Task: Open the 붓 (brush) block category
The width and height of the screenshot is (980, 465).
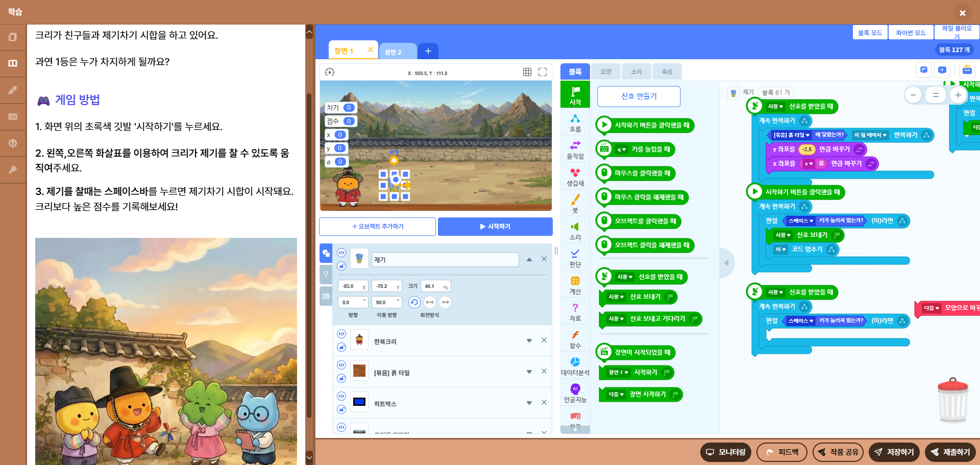Action: point(575,204)
